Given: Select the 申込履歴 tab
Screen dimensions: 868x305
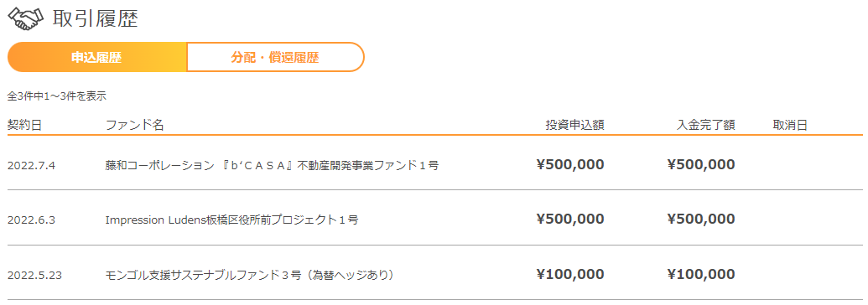Looking at the screenshot, I should [97, 57].
